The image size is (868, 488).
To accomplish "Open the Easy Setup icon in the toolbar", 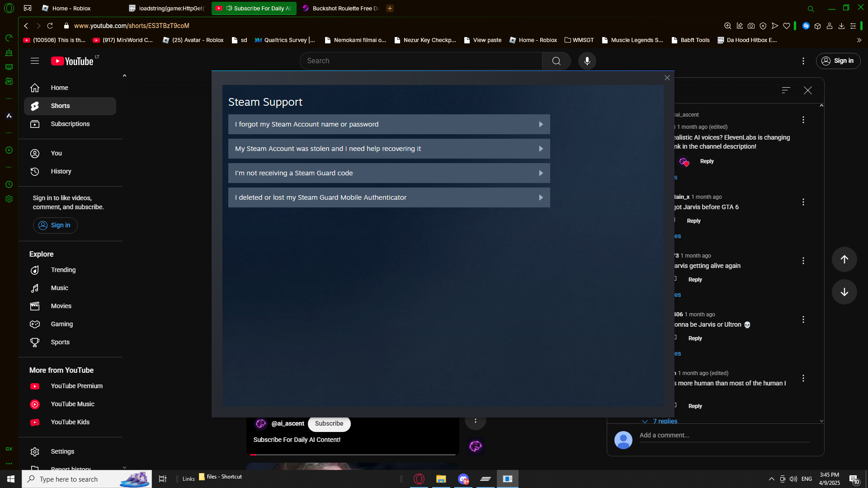I will click(x=853, y=26).
